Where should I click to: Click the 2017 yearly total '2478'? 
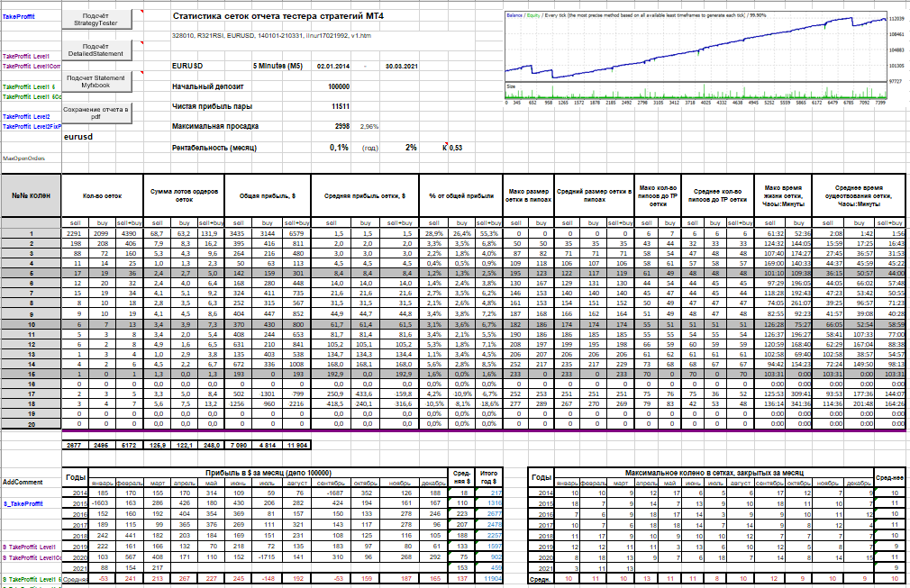[489, 525]
